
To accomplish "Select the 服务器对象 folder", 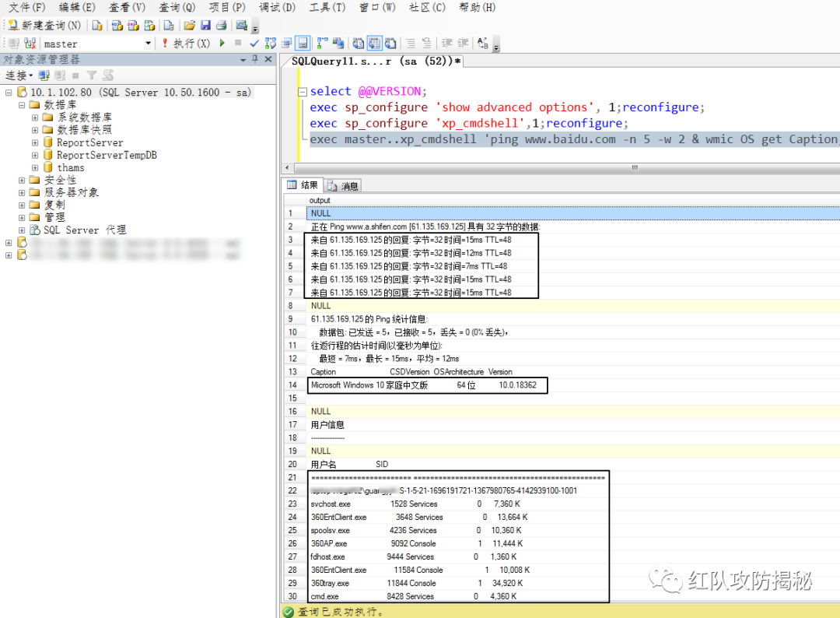I will pyautogui.click(x=72, y=192).
